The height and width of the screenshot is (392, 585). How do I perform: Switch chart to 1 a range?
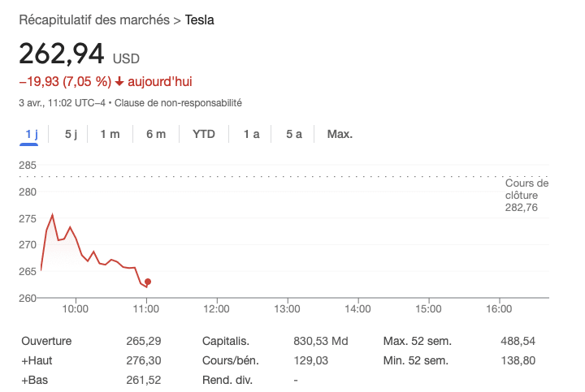click(x=251, y=134)
